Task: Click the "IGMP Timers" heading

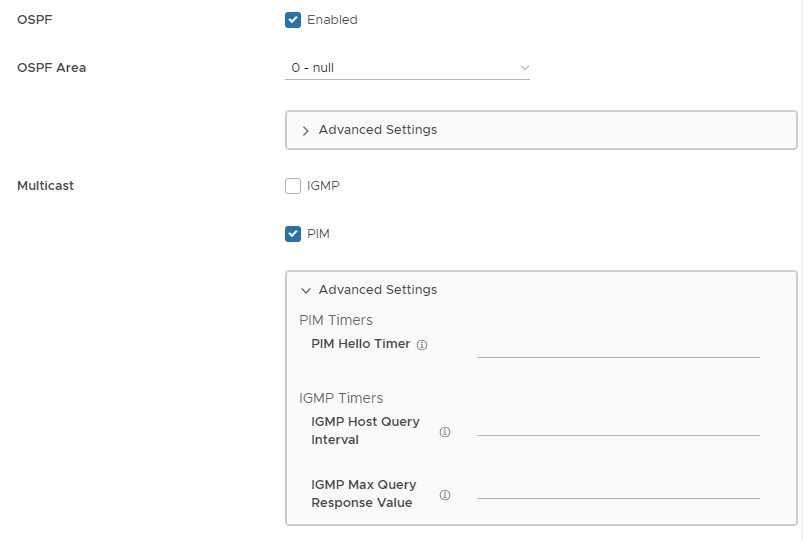Action: click(341, 398)
